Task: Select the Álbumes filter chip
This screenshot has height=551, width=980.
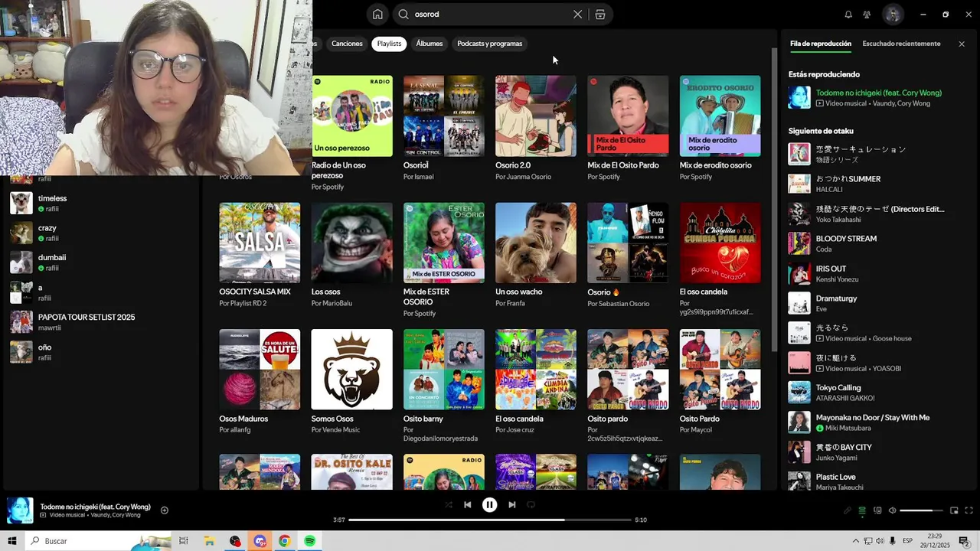Action: 430,44
